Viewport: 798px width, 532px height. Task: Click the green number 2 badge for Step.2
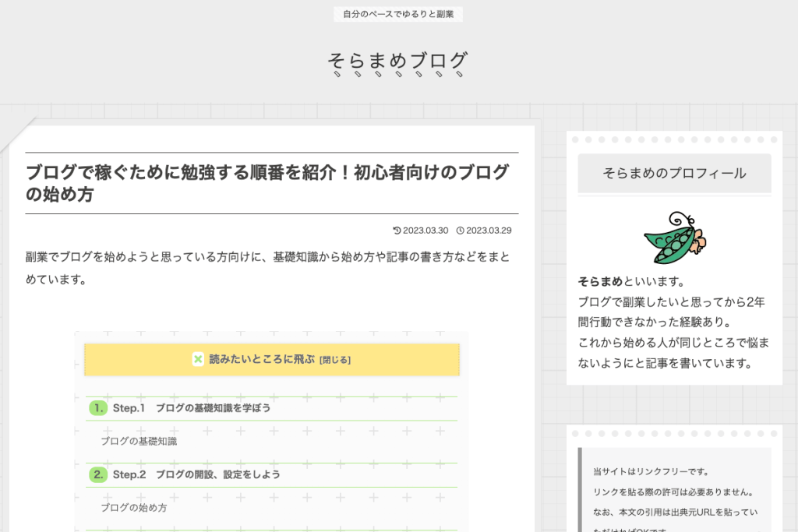98,474
